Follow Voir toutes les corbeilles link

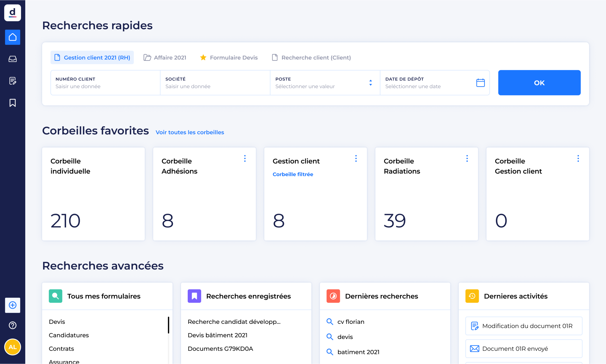coord(189,132)
